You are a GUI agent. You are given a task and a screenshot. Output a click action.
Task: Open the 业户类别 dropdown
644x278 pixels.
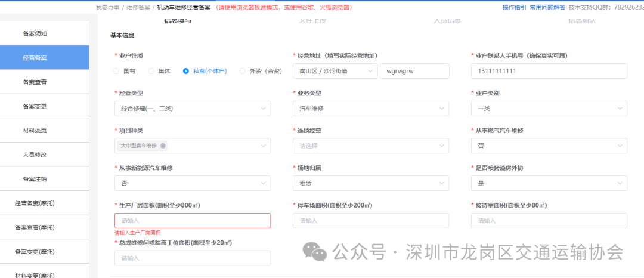549,109
